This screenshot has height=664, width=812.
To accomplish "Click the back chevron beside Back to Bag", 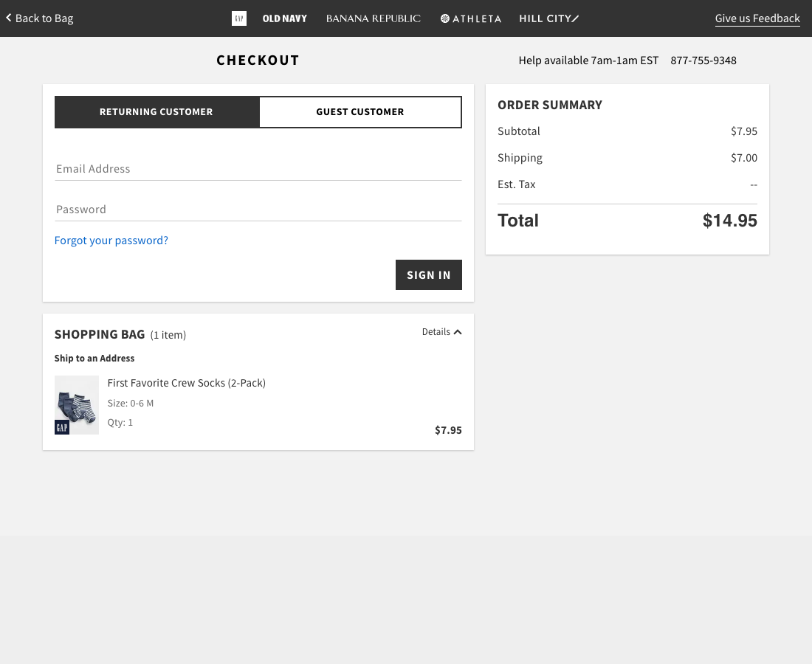I will pos(7,18).
